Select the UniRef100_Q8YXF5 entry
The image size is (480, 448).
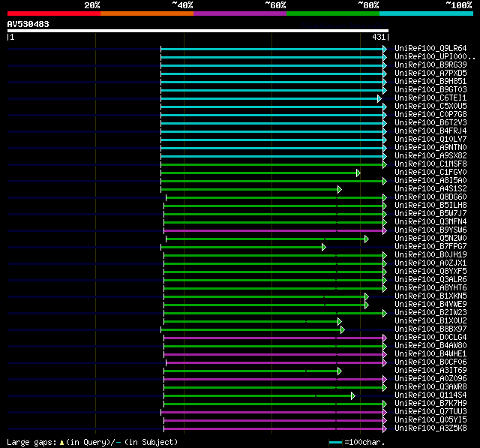(430, 272)
